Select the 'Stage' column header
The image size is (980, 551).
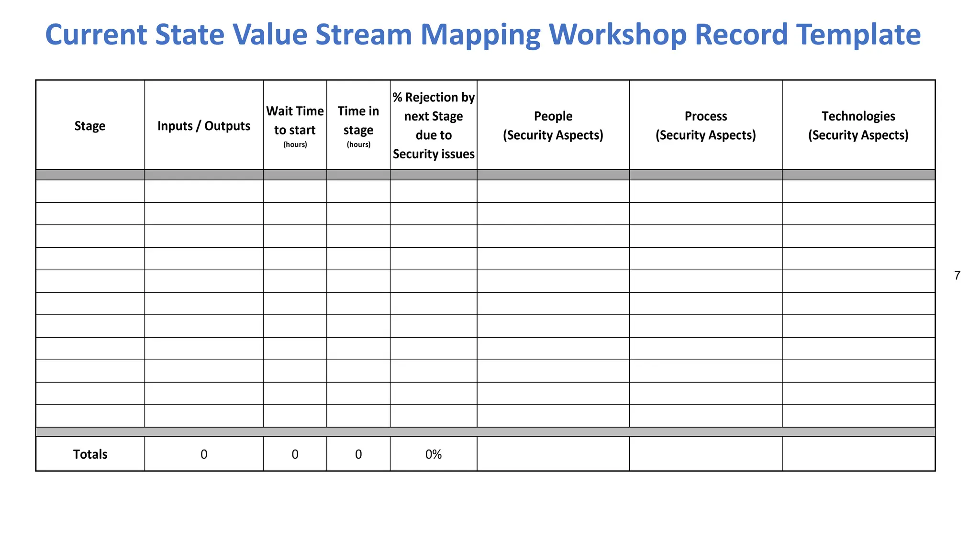point(90,125)
